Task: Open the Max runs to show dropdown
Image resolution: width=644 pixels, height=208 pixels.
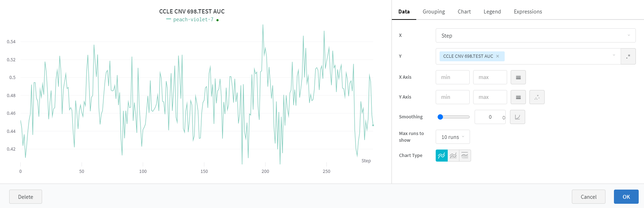Action: 453,137
